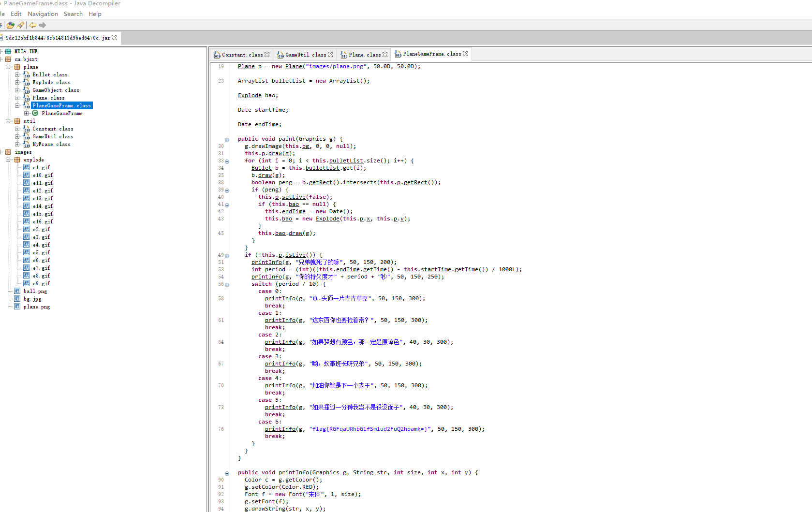812x512 pixels.
Task: Open the Help menu
Action: 95,14
